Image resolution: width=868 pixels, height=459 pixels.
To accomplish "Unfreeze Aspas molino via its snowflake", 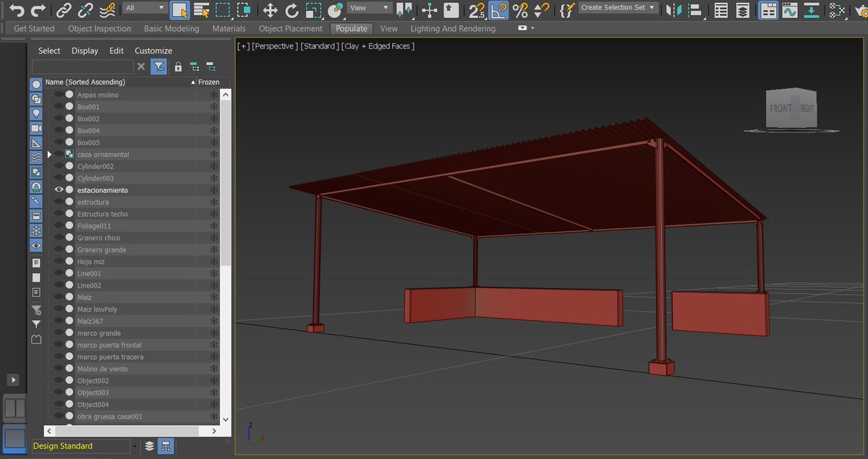I will (x=213, y=95).
